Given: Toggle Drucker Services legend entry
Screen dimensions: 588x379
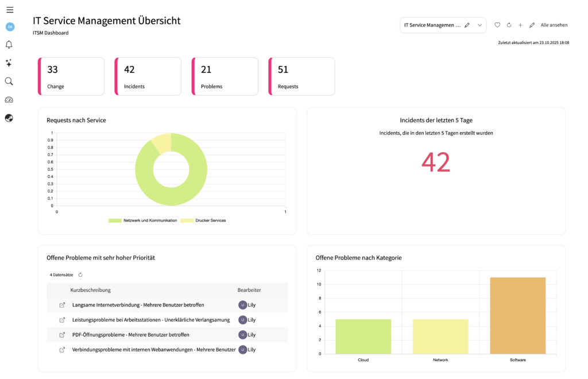Looking at the screenshot, I should point(203,221).
